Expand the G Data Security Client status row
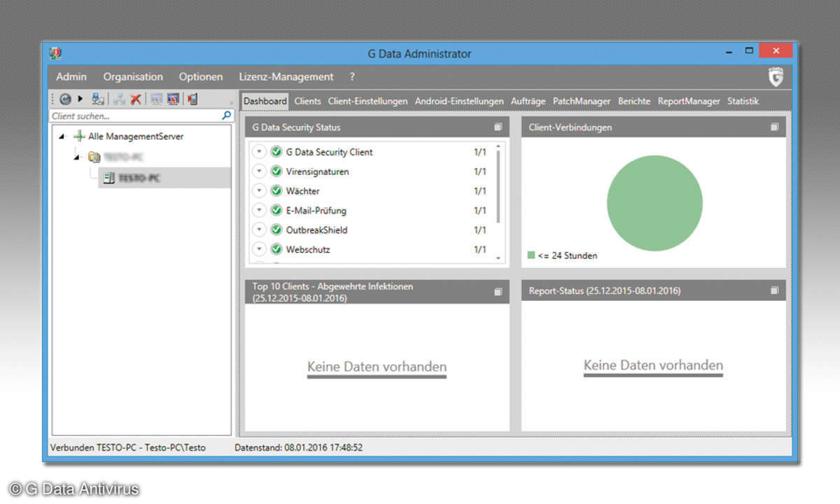Image resolution: width=840 pixels, height=504 pixels. (x=259, y=152)
